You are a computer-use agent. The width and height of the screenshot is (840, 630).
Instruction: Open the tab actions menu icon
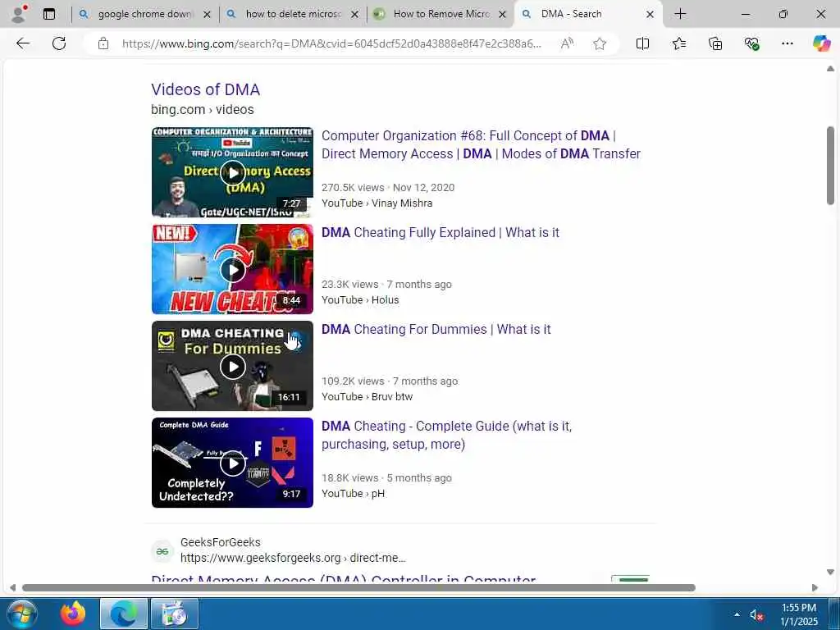pyautogui.click(x=48, y=14)
